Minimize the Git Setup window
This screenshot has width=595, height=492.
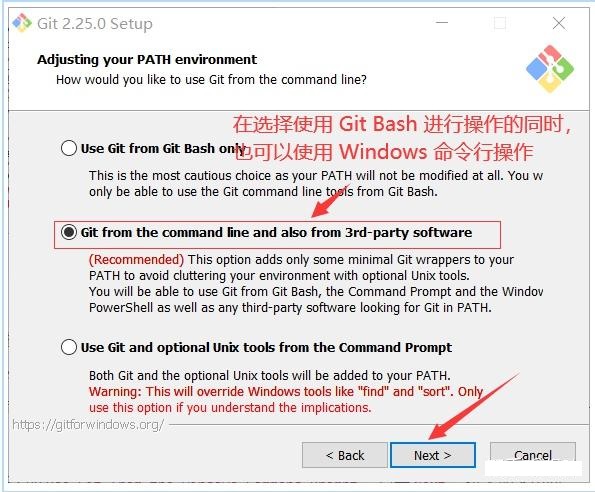(x=441, y=23)
